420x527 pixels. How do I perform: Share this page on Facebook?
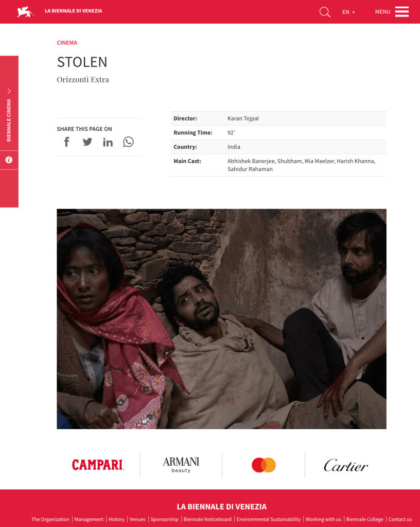[67, 142]
